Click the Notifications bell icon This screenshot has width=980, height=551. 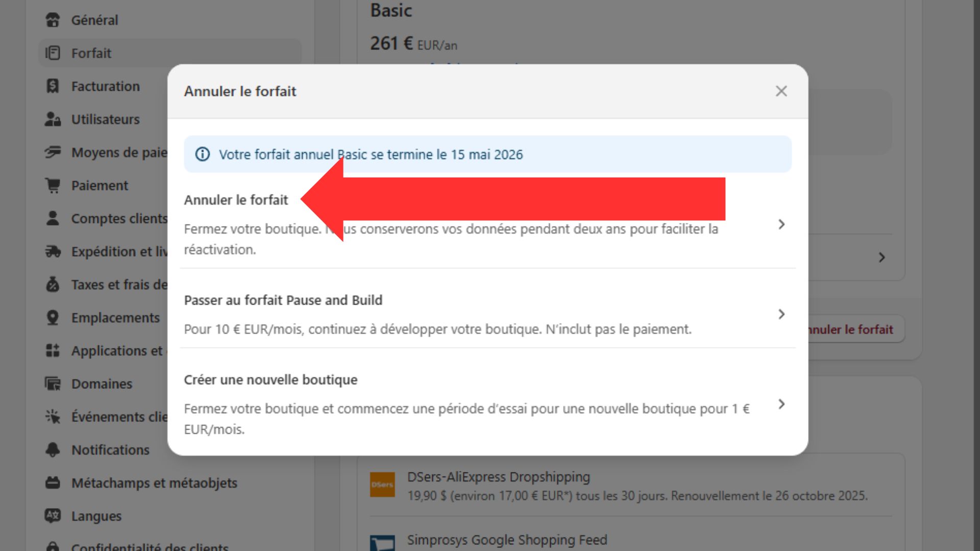pos(53,449)
